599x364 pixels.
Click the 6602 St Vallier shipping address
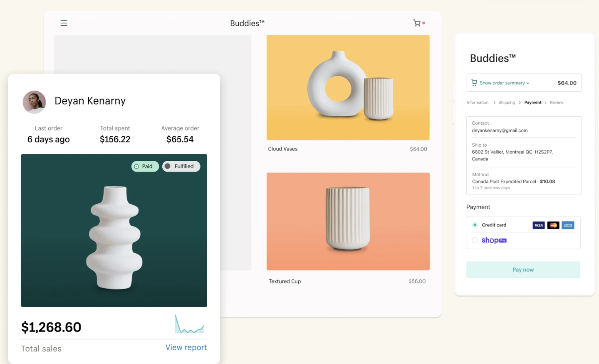512,155
